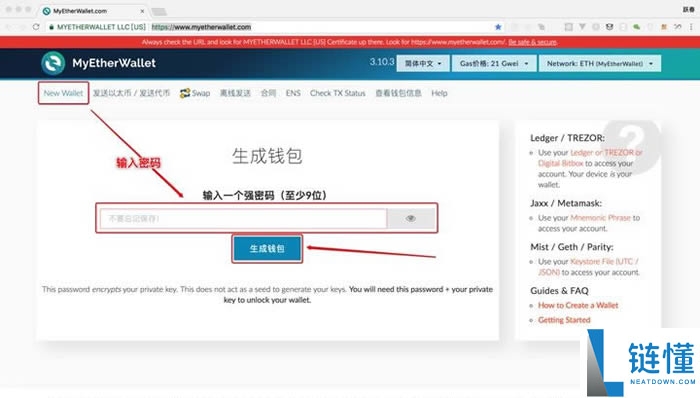Open 'How to Create a Wallet' guide
The width and height of the screenshot is (700, 398).
coord(578,305)
